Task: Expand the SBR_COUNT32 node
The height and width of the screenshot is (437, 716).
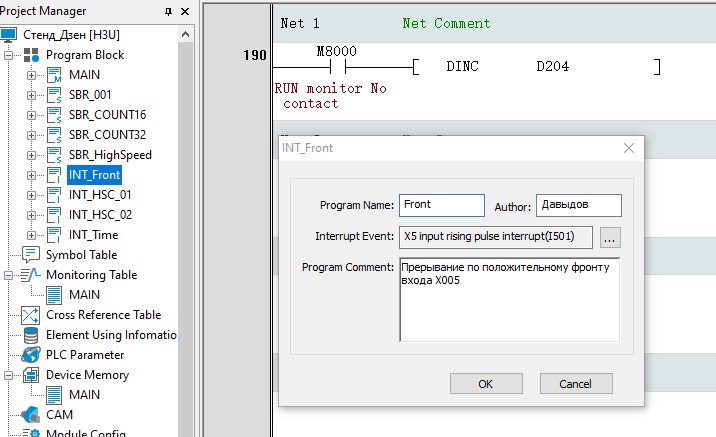Action: point(31,136)
